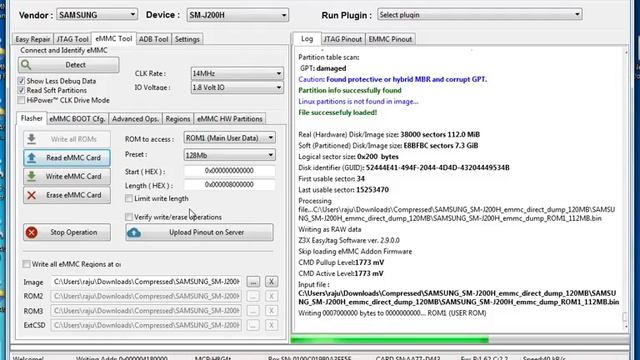
Task: Click the green write progress bar
Action: (390, 340)
